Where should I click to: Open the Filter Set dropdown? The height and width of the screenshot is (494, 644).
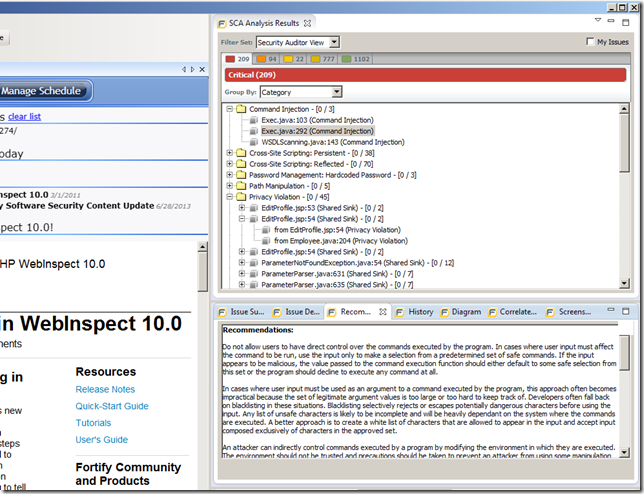[334, 42]
